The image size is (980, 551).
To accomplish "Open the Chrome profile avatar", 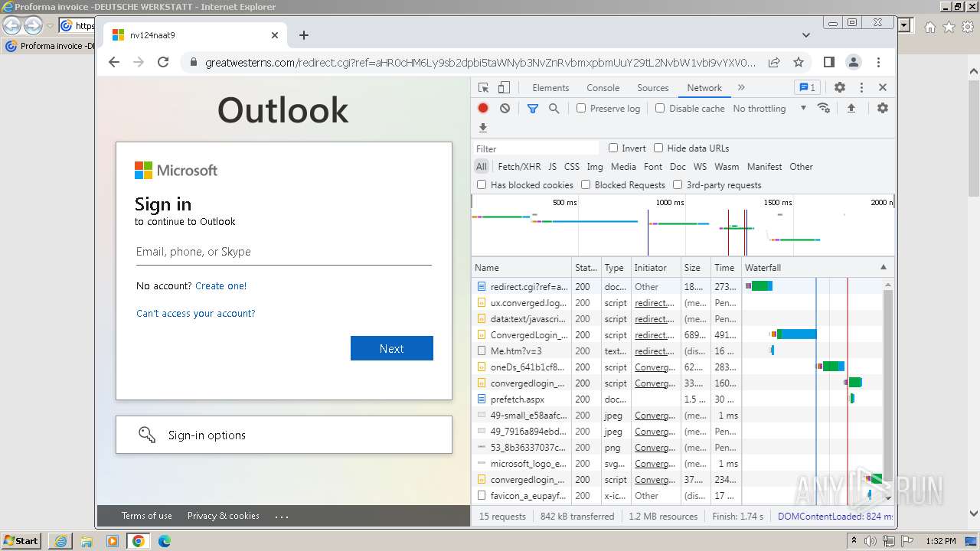I will [x=854, y=62].
